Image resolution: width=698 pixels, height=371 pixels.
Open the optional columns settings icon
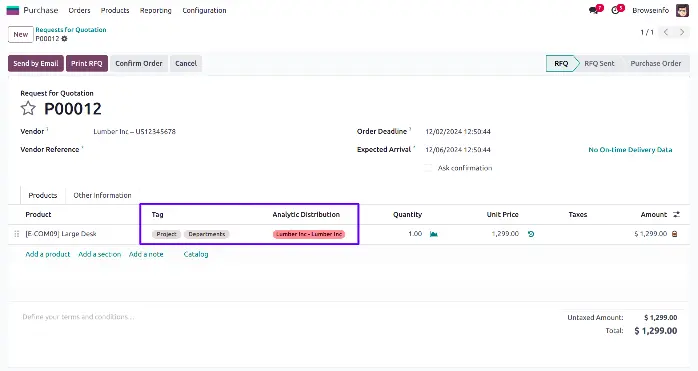click(x=677, y=214)
